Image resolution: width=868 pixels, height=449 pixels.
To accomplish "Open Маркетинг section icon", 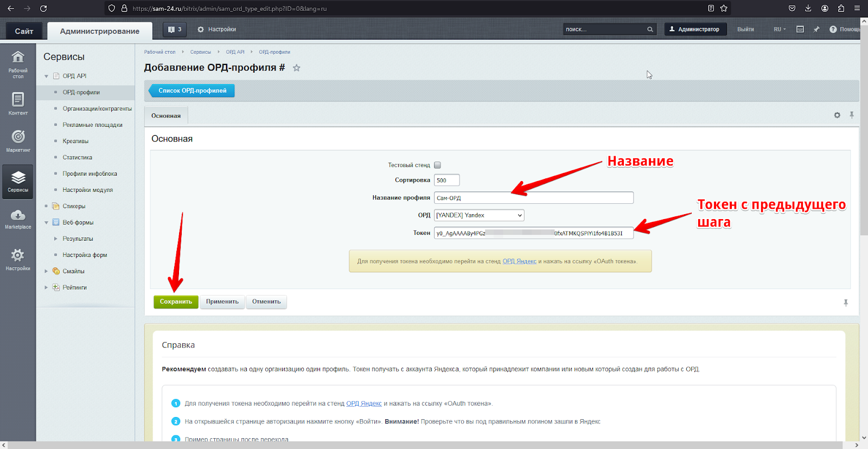I will tap(18, 140).
